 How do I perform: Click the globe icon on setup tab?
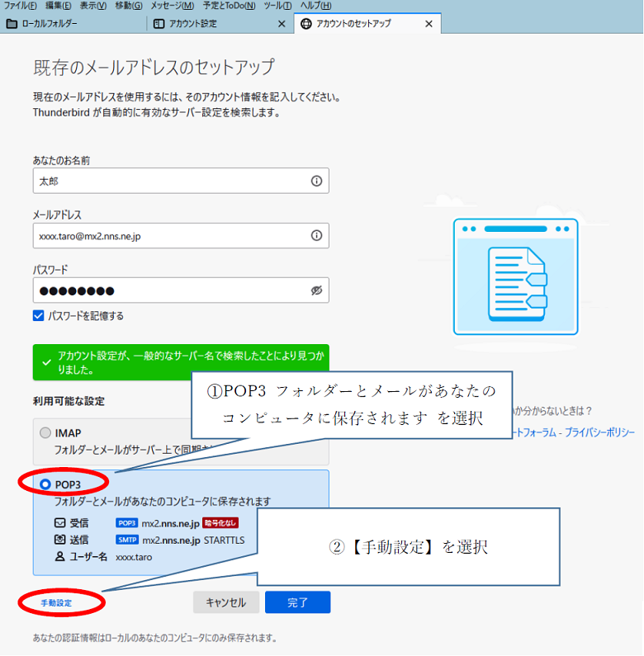pos(307,24)
